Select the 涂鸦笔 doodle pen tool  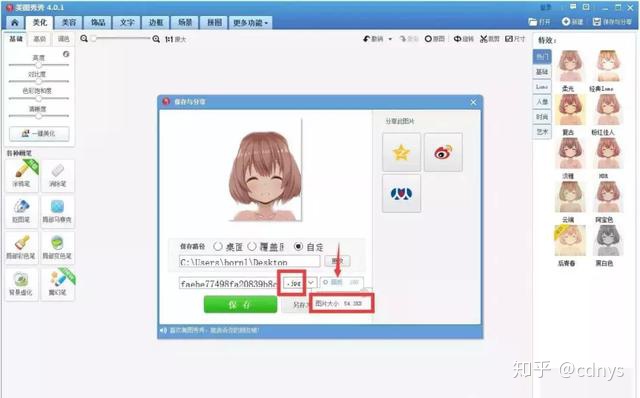[22, 175]
